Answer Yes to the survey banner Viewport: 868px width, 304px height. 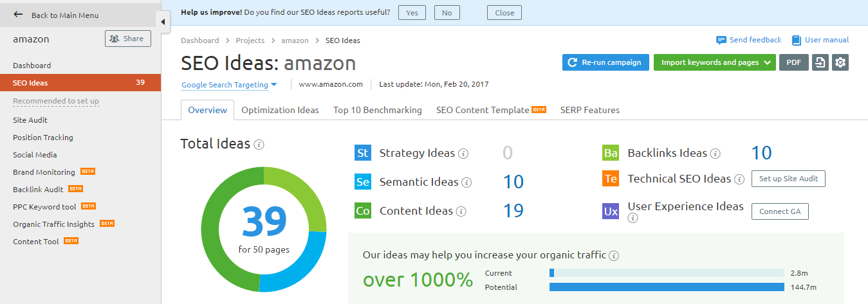[x=412, y=13]
